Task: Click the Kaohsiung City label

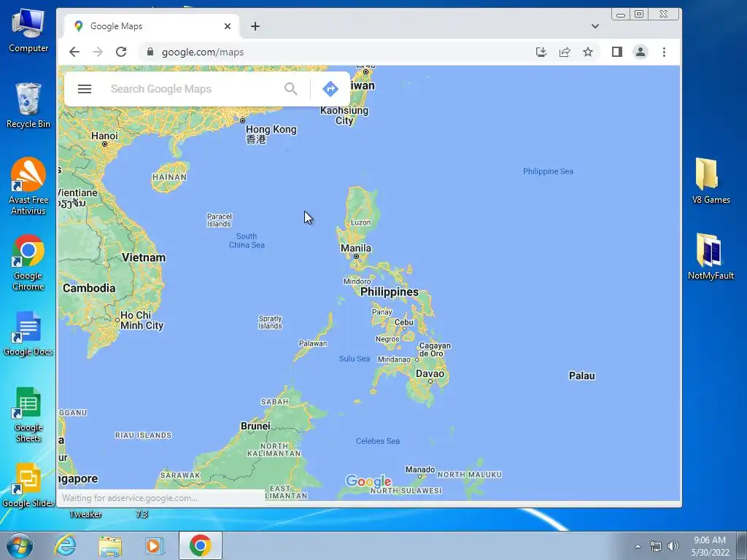Action: 344,115
